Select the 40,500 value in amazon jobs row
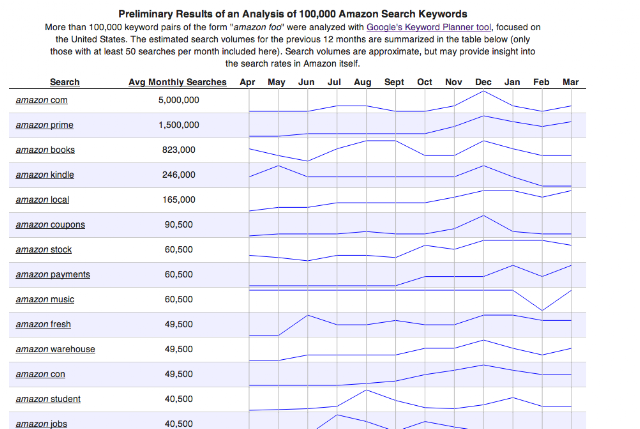Viewport: 640px width, 429px height. point(179,424)
